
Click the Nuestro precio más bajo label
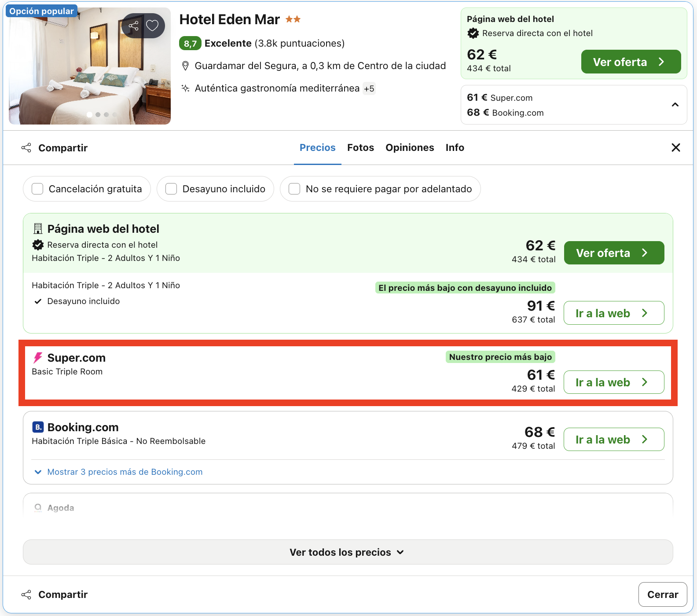click(500, 357)
